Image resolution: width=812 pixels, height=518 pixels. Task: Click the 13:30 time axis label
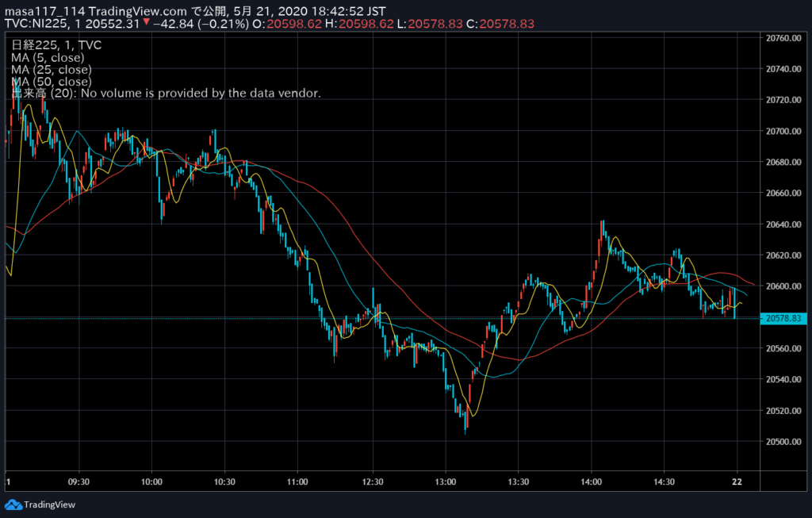pos(519,482)
